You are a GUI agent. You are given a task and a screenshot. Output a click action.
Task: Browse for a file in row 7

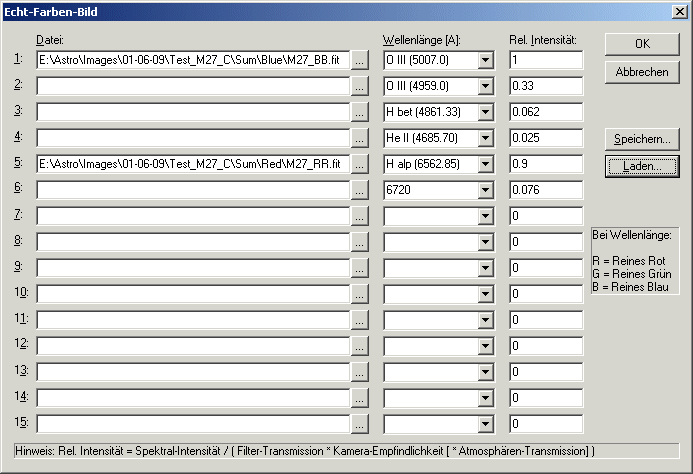tap(360, 216)
